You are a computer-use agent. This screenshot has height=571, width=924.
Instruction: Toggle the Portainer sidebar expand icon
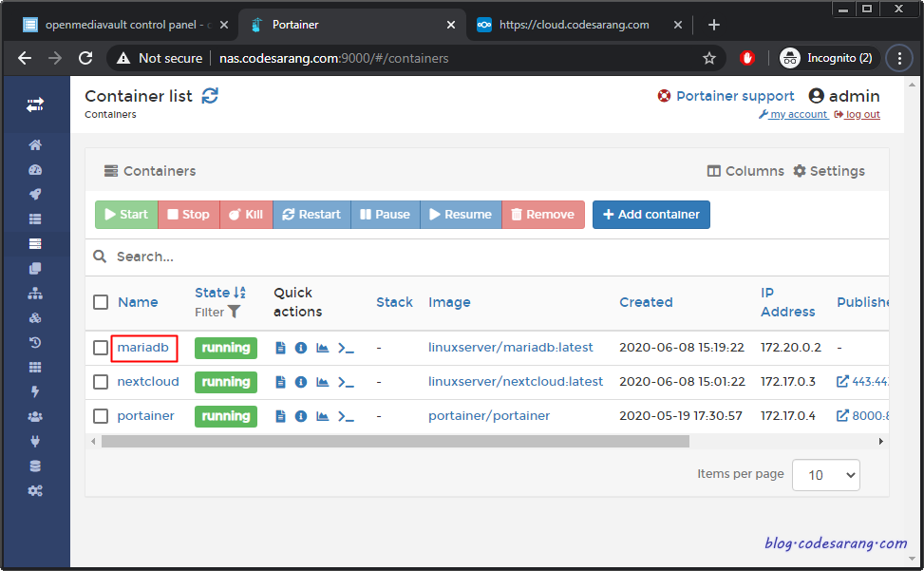coord(35,105)
